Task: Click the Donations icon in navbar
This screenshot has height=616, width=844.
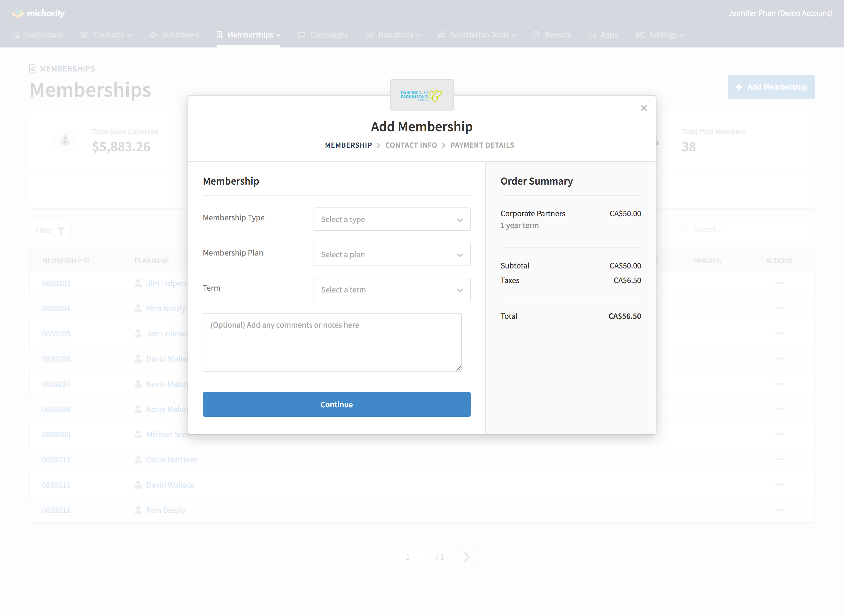Action: point(370,35)
